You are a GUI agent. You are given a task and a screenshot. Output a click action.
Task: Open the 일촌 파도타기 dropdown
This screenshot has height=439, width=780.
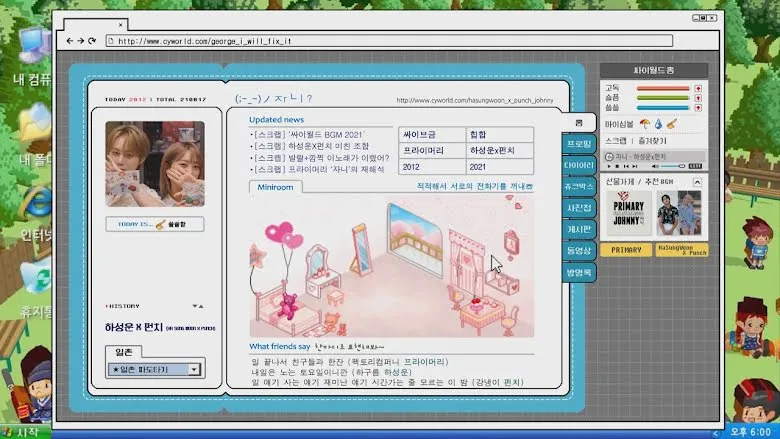coord(155,369)
